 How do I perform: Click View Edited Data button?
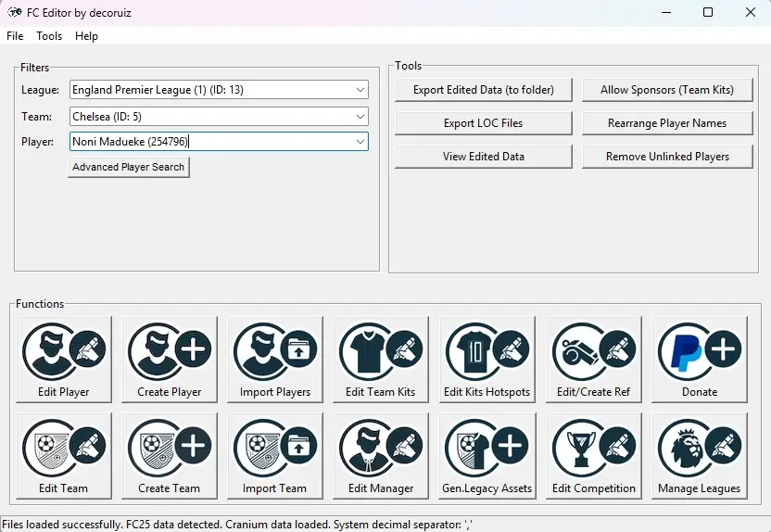pyautogui.click(x=484, y=157)
